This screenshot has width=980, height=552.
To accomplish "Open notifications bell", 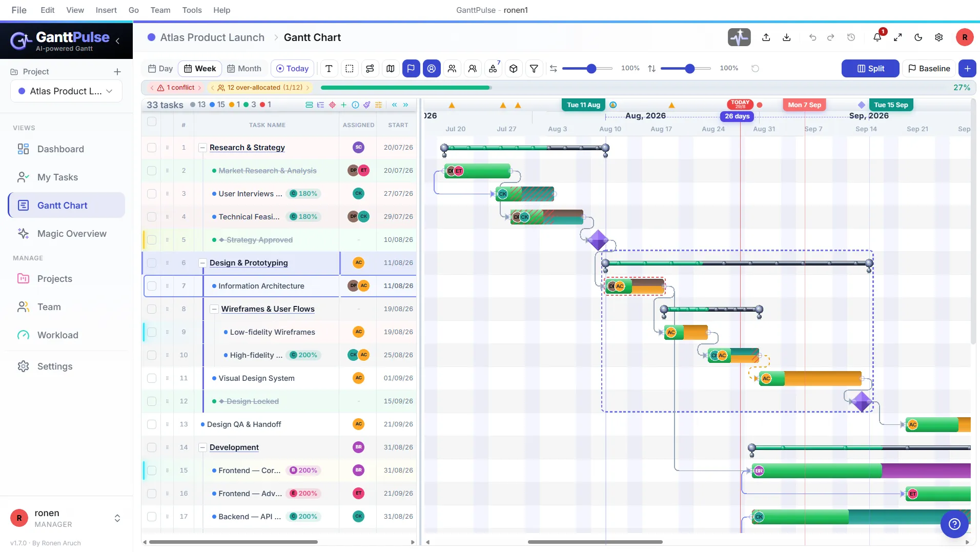I will click(x=877, y=37).
